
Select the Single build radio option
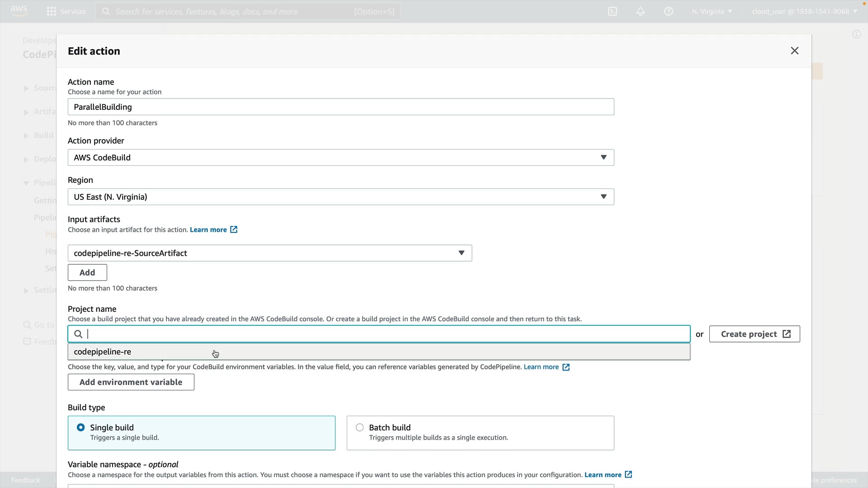(x=81, y=427)
